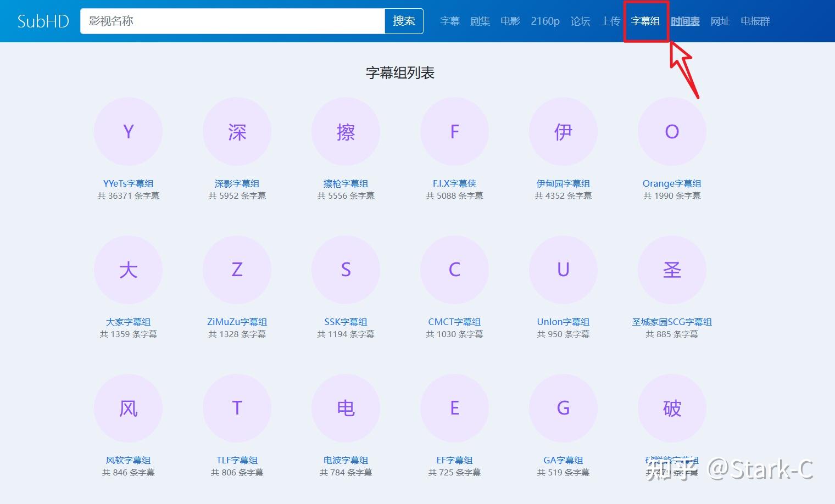Click the 风软字幕组 avatar circle
This screenshot has height=504, width=835.
pyautogui.click(x=128, y=408)
